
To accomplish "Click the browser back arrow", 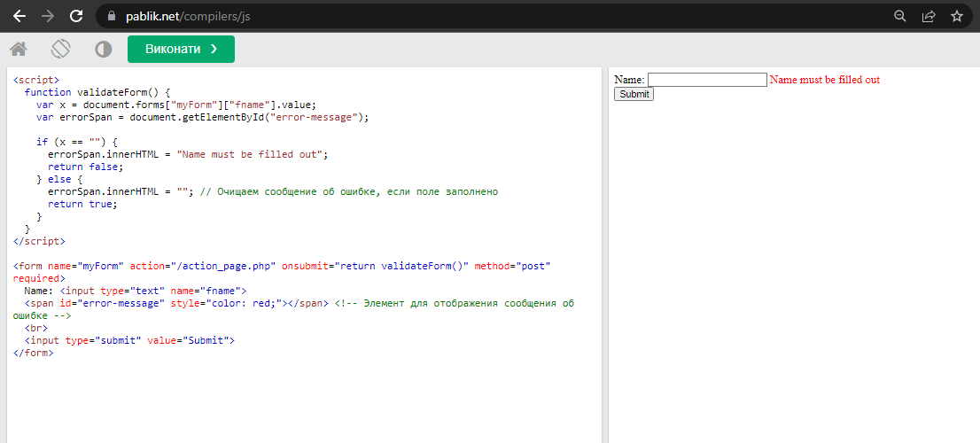I will point(19,16).
